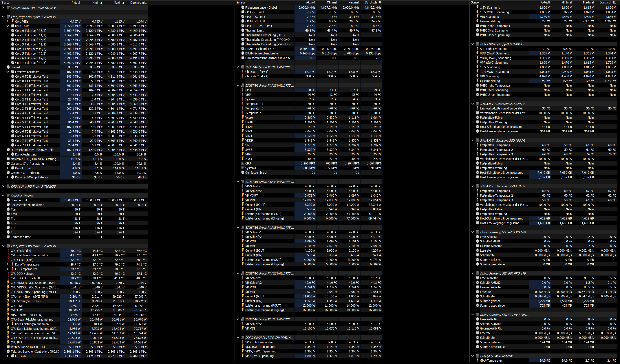Click the lightning icon next to Vcore

tap(243, 118)
